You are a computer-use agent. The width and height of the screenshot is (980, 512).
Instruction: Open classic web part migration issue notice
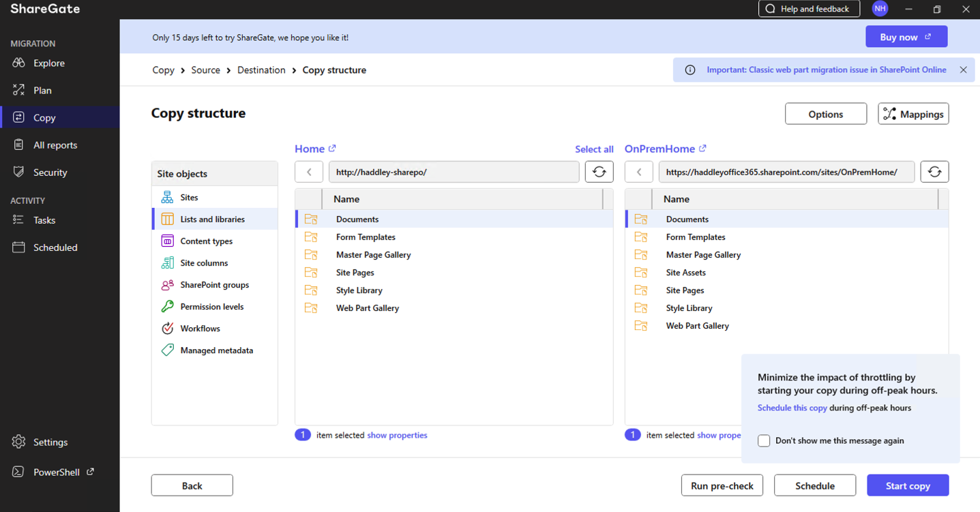tap(827, 70)
